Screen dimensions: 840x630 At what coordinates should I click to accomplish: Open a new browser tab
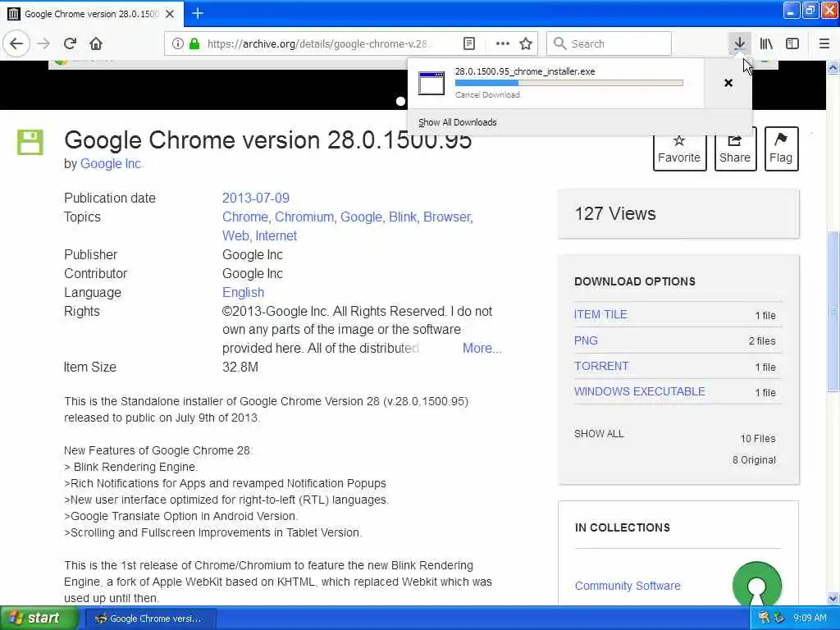(198, 13)
